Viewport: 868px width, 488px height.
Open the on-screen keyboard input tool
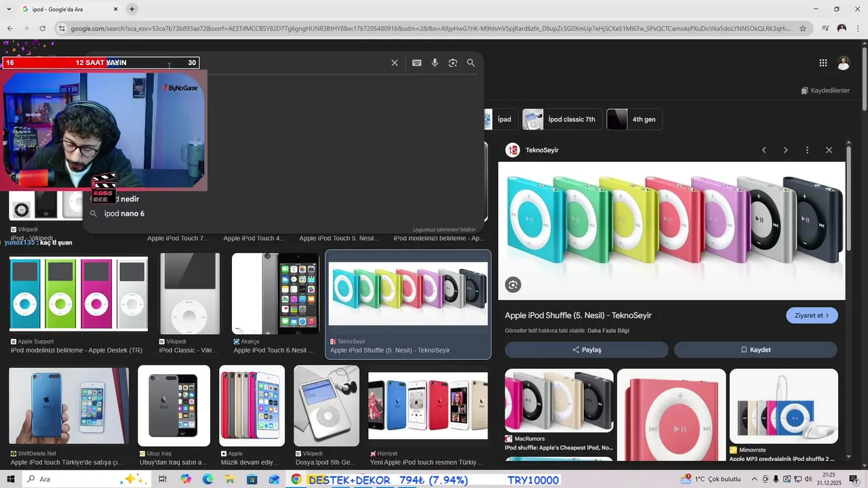416,63
